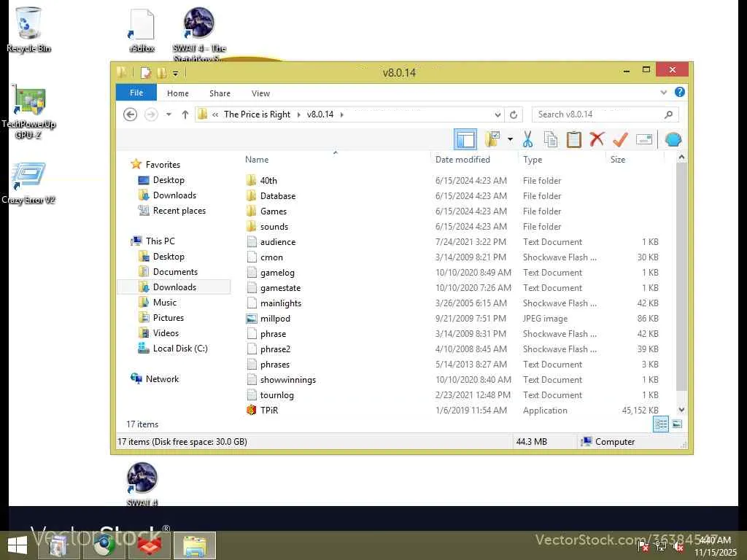Select the millpod JPEG image file
747x560 pixels.
[x=275, y=319]
